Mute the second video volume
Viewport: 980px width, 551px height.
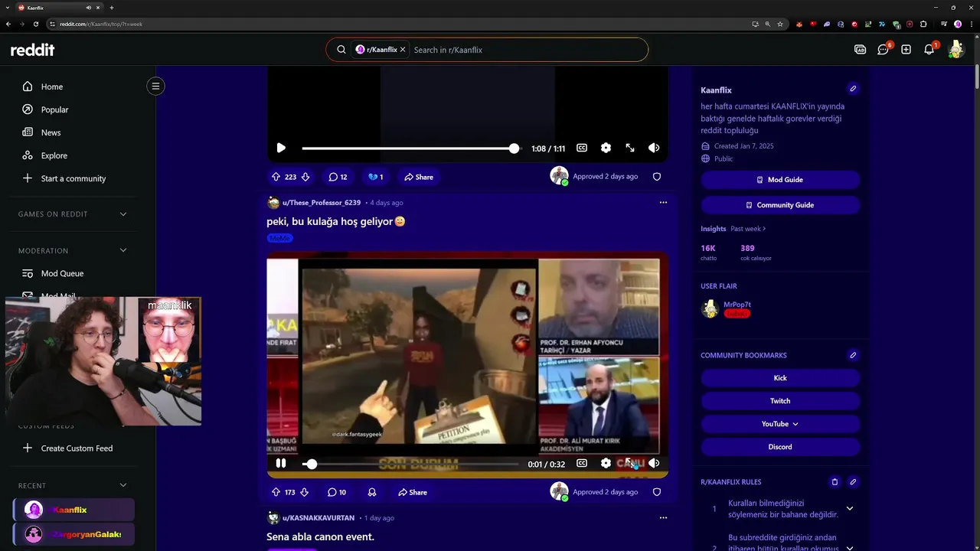click(x=654, y=463)
